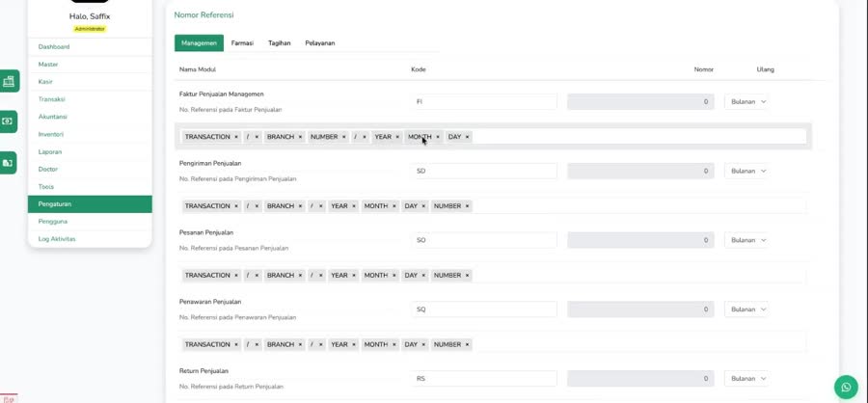Screen dimensions: 868x403
Task: Edit the Kode field containing RS
Action: [x=484, y=379]
